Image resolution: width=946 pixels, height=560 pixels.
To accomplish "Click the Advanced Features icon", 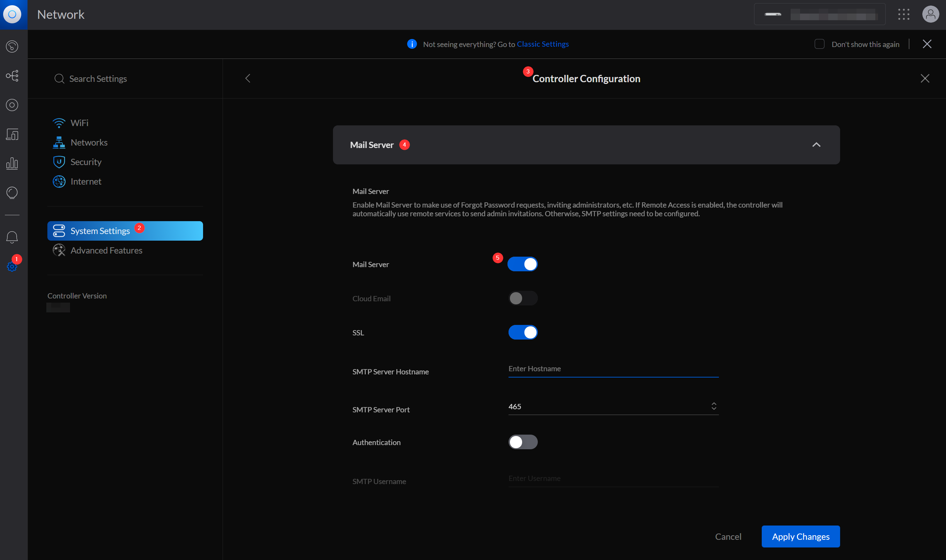I will tap(59, 250).
